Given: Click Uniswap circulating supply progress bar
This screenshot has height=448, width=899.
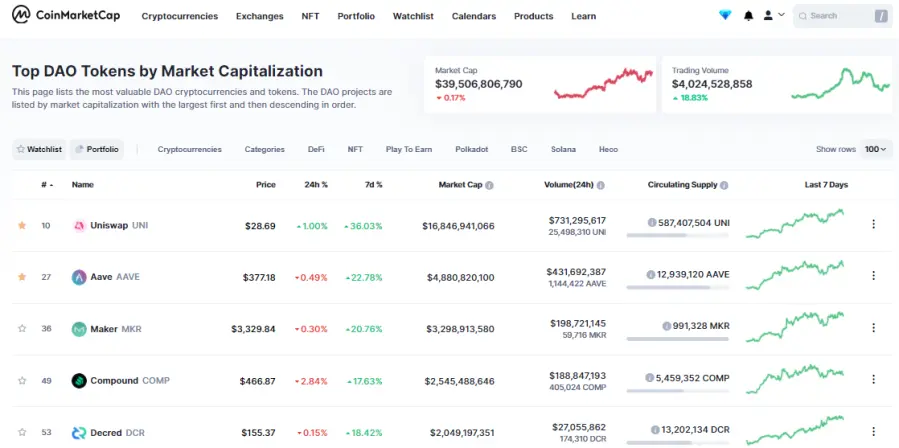Looking at the screenshot, I should click(678, 235).
